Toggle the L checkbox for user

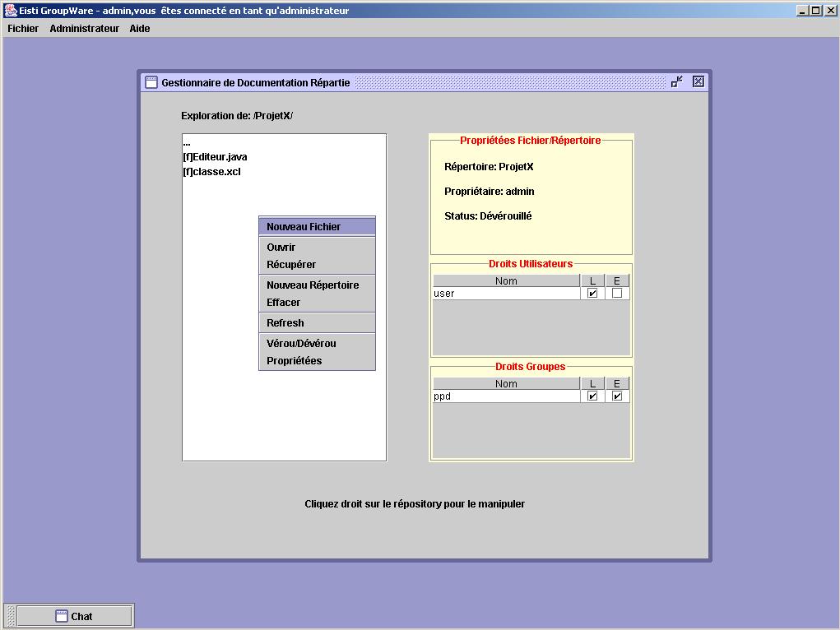592,294
